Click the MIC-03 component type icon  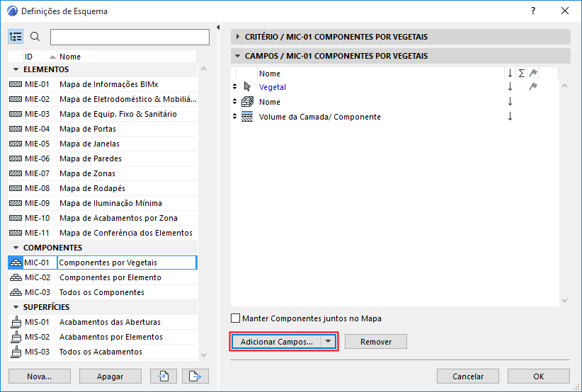pos(16,292)
